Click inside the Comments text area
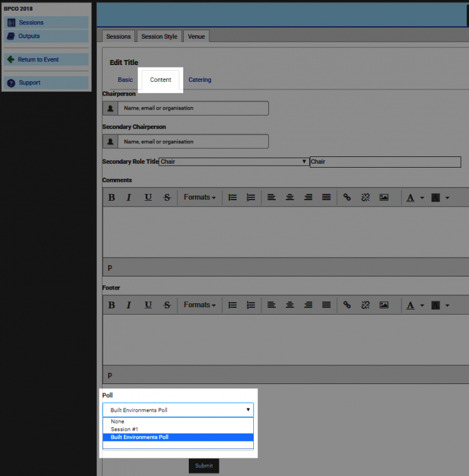469x476 pixels. pos(286,232)
